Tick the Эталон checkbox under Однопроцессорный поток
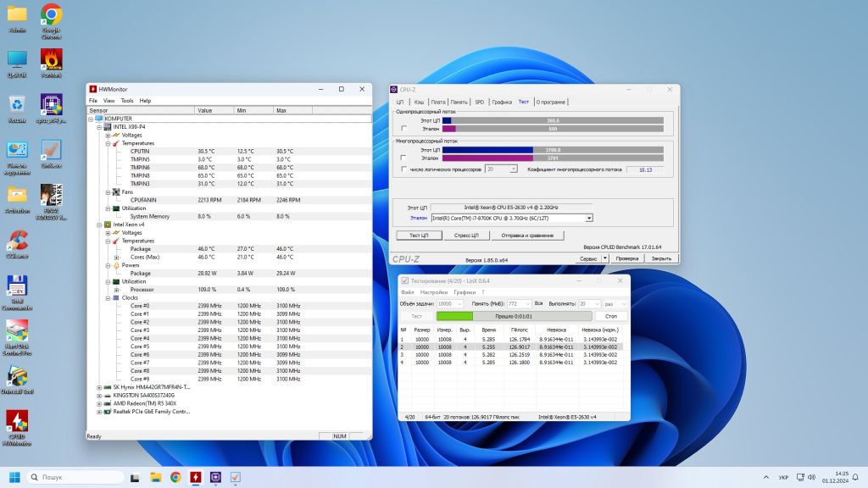This screenshot has height=488, width=868. [x=404, y=129]
